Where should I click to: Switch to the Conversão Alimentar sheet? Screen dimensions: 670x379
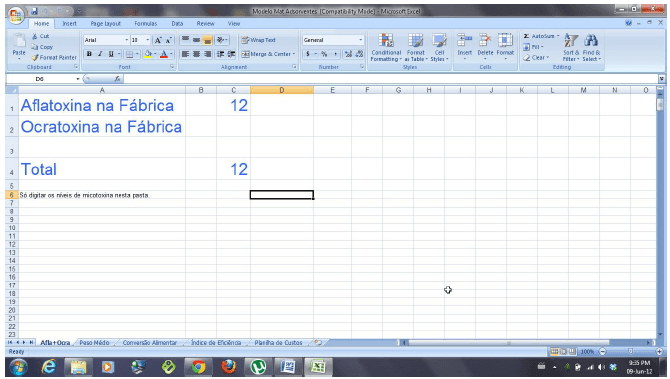(150, 343)
